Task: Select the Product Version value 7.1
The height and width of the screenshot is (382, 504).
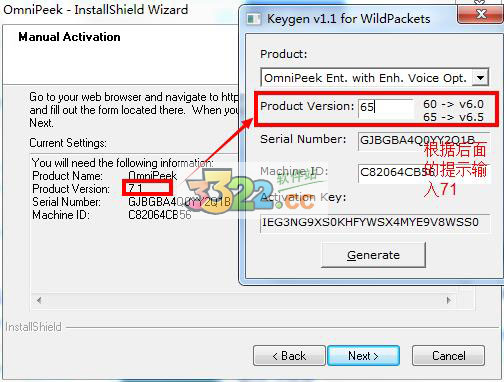Action: (x=135, y=189)
